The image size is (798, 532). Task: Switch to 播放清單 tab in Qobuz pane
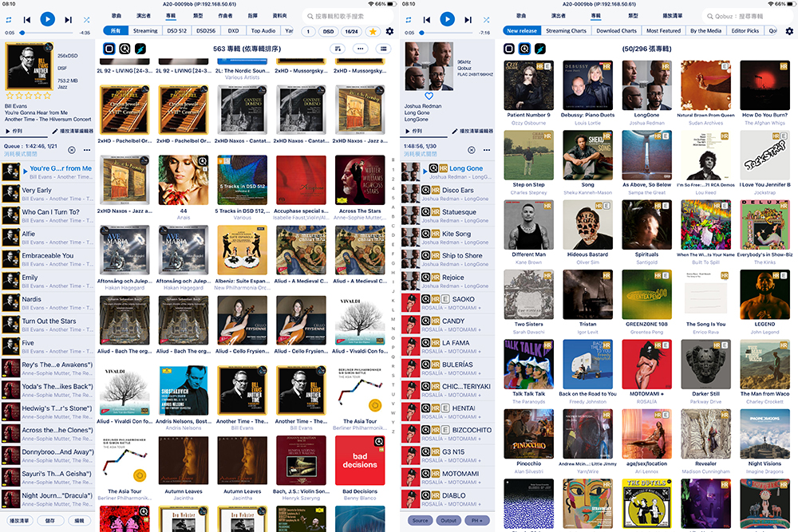[x=672, y=16]
